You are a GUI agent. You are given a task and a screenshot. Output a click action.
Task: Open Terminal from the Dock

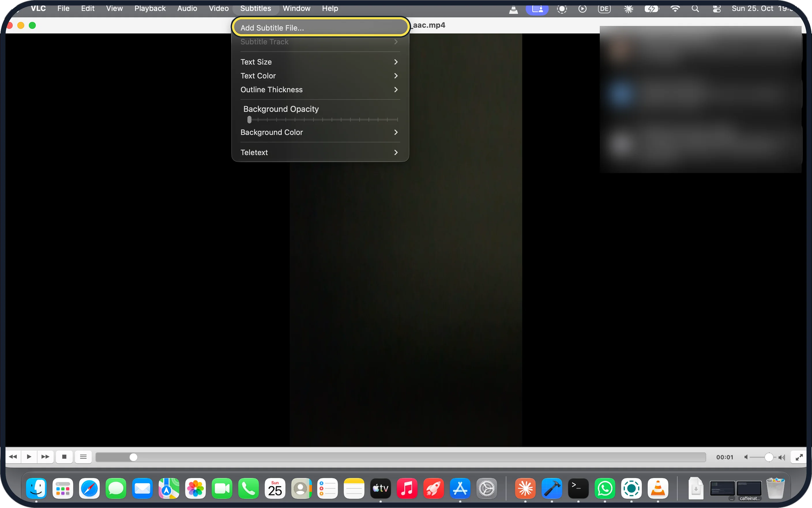[578, 488]
